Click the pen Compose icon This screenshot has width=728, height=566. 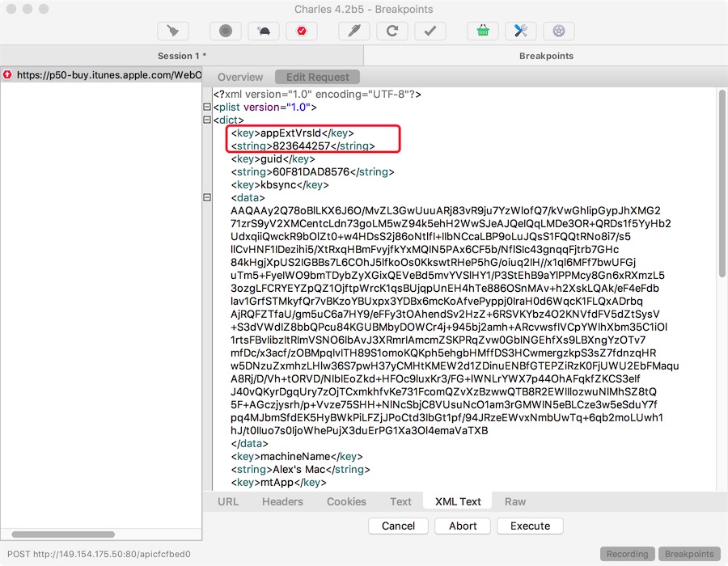click(354, 31)
